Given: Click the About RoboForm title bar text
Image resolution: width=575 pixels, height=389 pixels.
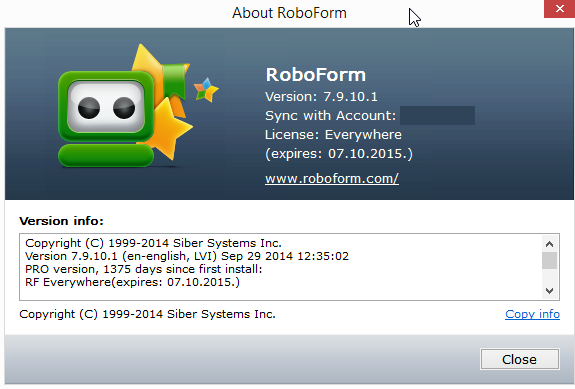Looking at the screenshot, I should click(289, 13).
